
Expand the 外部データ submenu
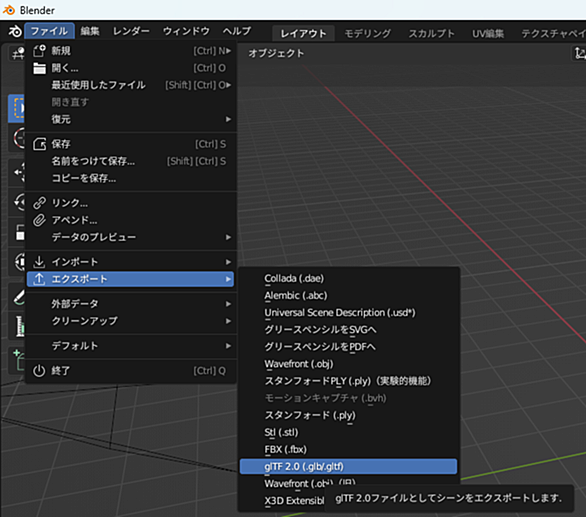130,304
